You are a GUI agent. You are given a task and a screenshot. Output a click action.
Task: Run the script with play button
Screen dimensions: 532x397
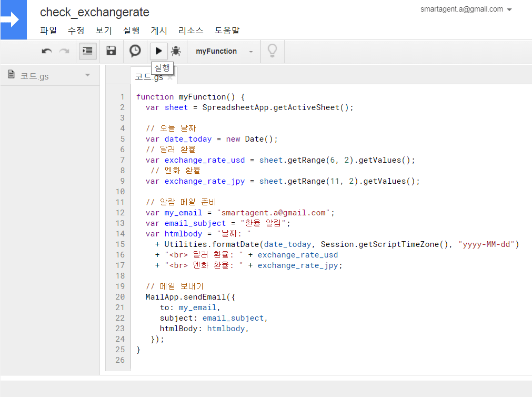158,51
